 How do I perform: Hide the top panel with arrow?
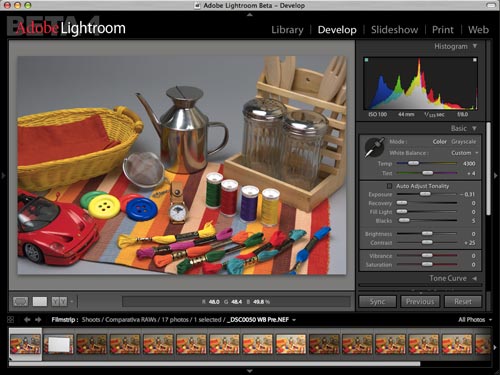tap(250, 15)
